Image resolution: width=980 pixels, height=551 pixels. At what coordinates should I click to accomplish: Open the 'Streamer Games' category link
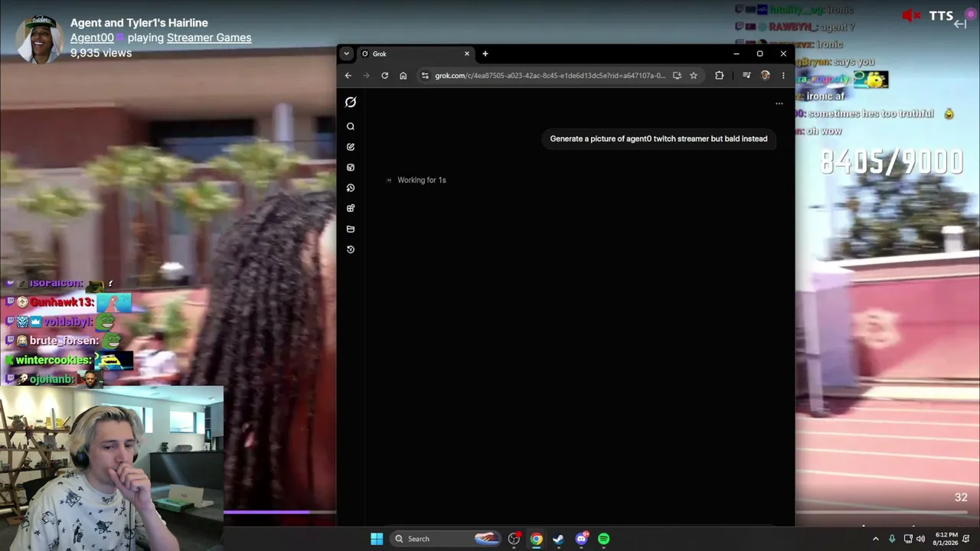click(209, 37)
